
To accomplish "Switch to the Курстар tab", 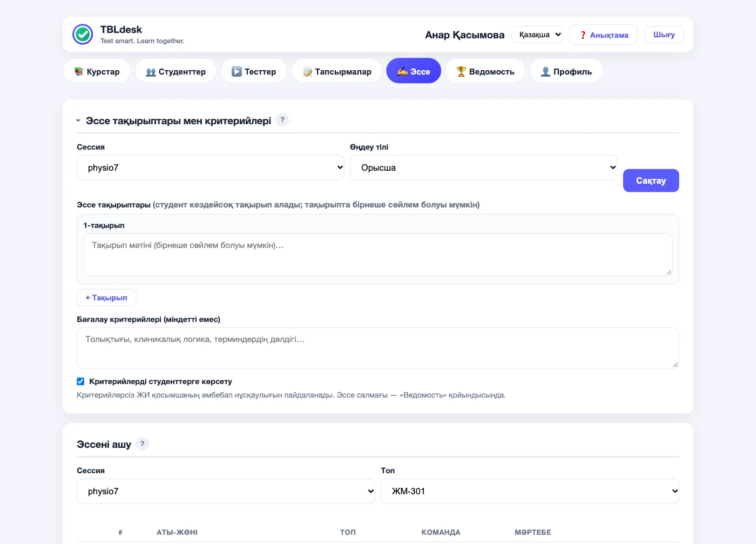I will coord(97,71).
